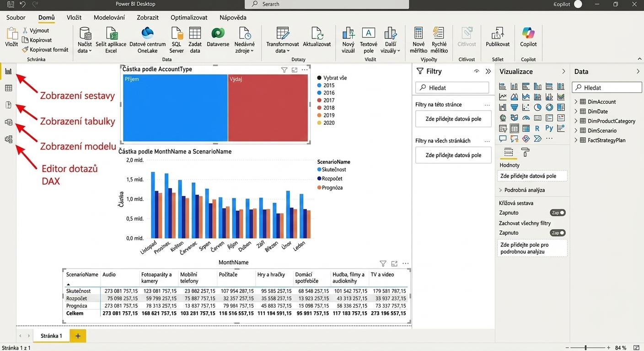Select the Stránka 1 page tab
Viewport: 644px width, 351px height.
click(51, 336)
